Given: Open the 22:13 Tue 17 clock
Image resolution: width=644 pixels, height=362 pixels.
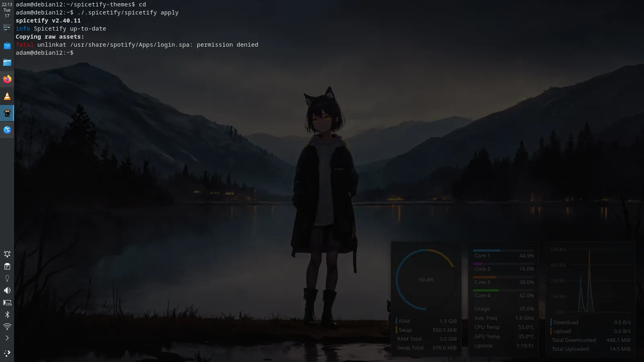Looking at the screenshot, I should (x=7, y=10).
